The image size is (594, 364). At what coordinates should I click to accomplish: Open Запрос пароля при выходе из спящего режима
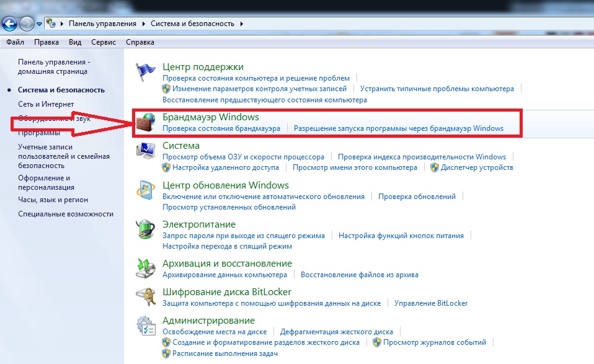pos(244,236)
